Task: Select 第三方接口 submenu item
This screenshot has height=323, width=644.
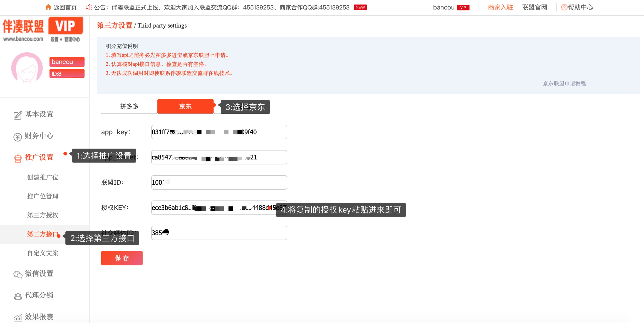Action: click(x=43, y=234)
